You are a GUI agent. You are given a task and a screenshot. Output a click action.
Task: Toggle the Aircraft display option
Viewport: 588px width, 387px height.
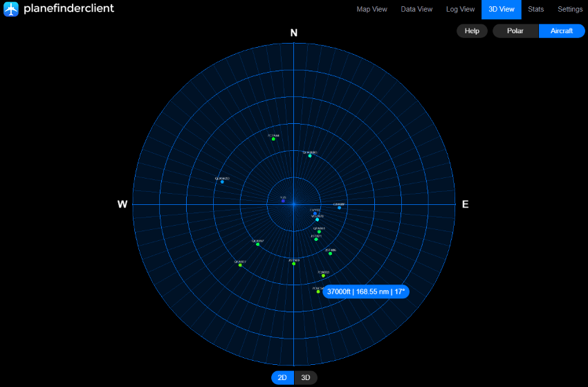561,31
